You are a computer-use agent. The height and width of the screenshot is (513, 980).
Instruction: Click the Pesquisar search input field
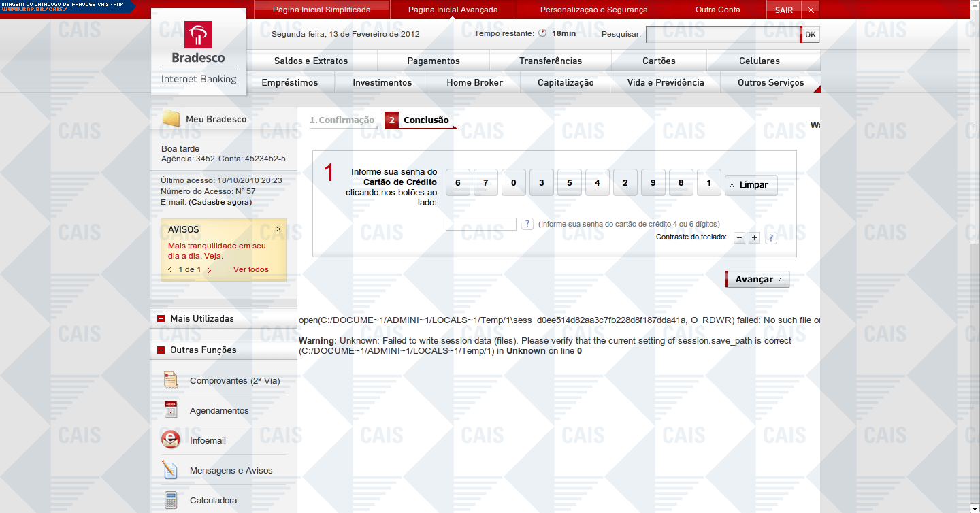(723, 34)
